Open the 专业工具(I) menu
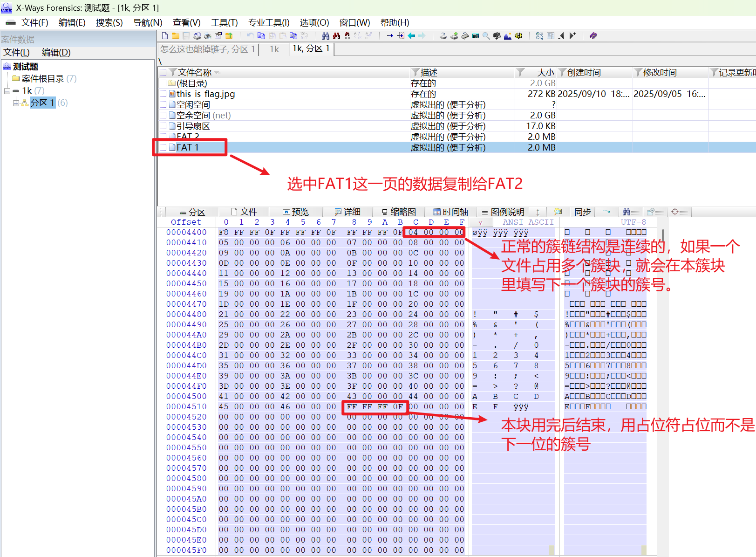The image size is (756, 557). tap(269, 22)
